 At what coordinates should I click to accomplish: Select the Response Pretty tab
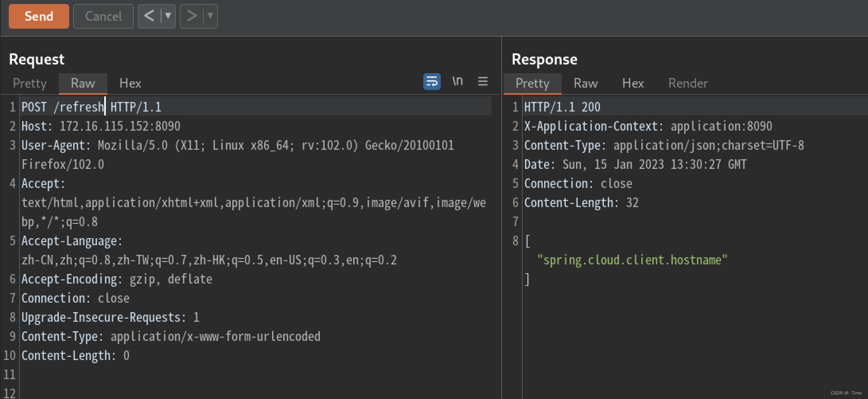pyautogui.click(x=532, y=83)
